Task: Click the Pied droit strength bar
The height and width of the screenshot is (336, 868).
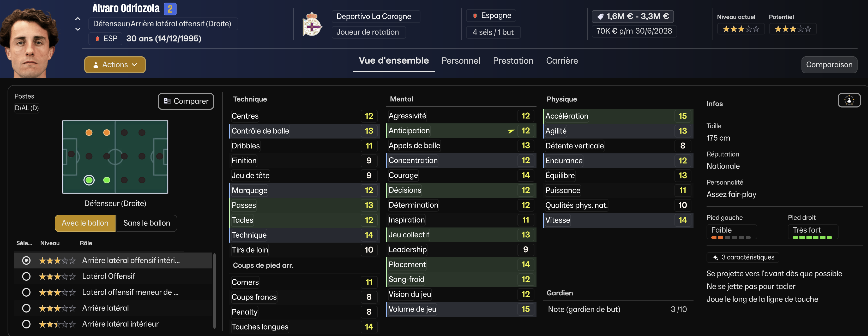Action: [x=812, y=238]
